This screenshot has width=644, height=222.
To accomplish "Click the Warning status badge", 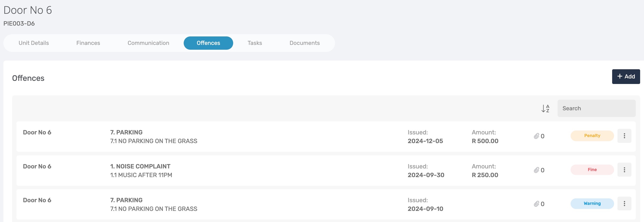I will 592,203.
